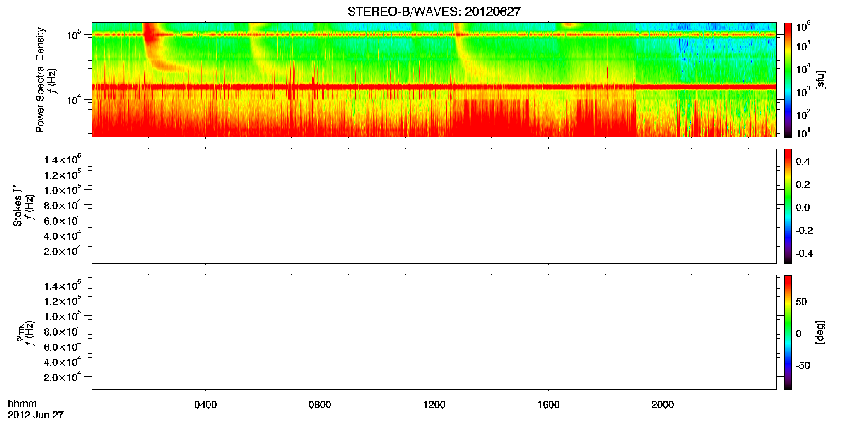Click the "-0.4" Stokes V color bar tick

click(804, 253)
